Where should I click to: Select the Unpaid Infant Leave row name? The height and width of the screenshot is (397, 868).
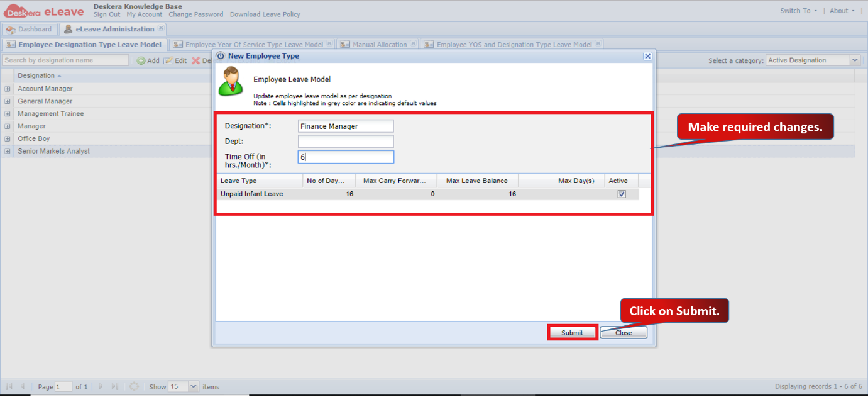tap(251, 194)
